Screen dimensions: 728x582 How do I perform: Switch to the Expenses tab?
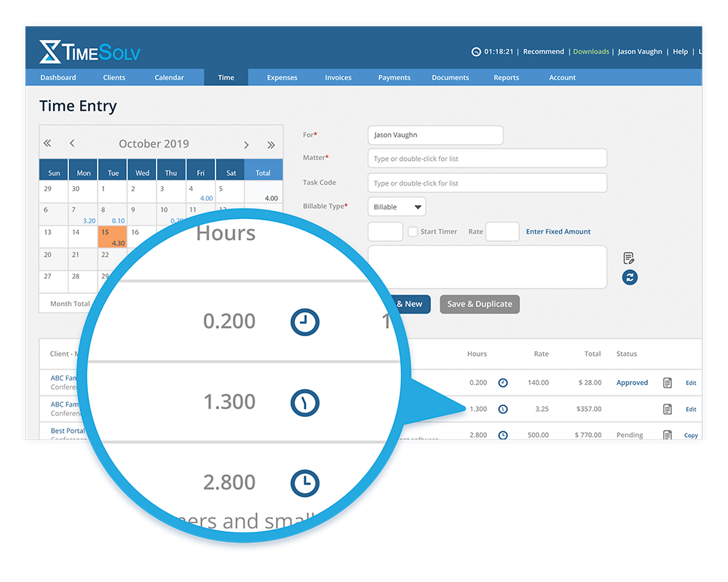pos(282,77)
